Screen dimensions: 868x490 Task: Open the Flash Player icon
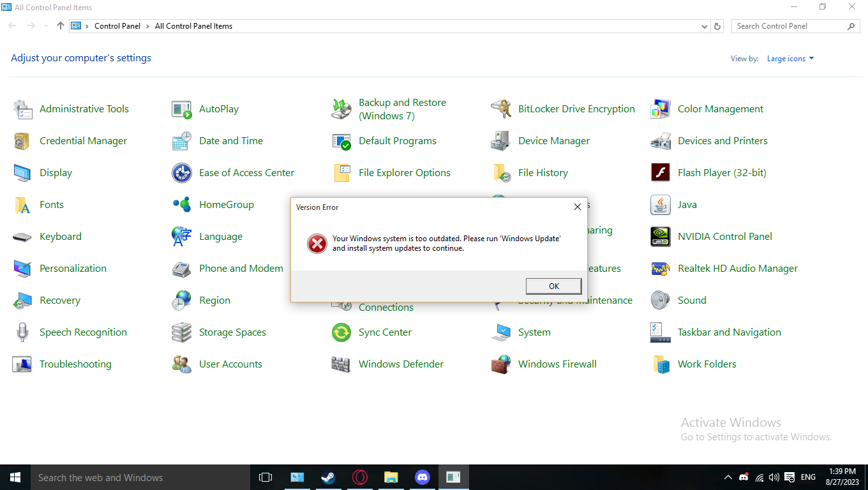click(661, 173)
